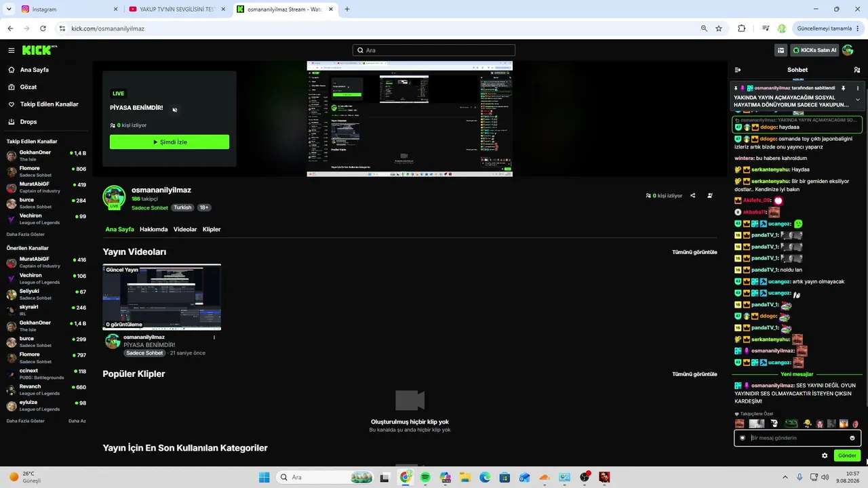Image resolution: width=868 pixels, height=488 pixels.
Task: Open pinned message three-dot options
Action: pyautogui.click(x=858, y=88)
